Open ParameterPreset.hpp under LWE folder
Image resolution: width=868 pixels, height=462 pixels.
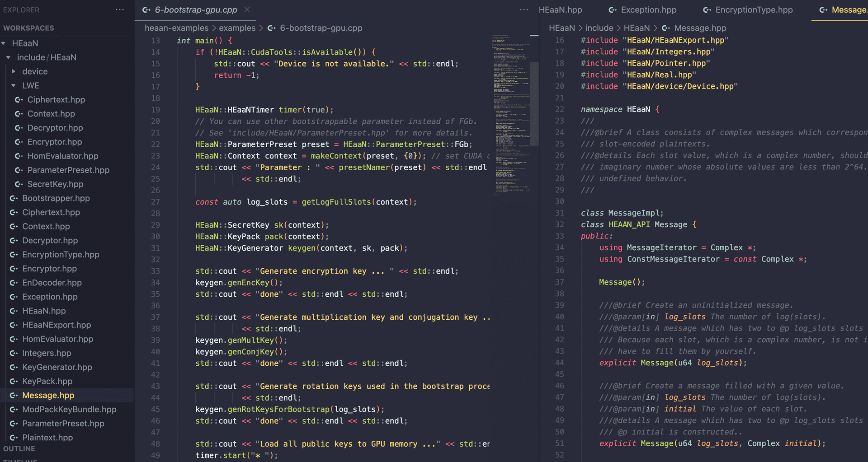(x=68, y=170)
